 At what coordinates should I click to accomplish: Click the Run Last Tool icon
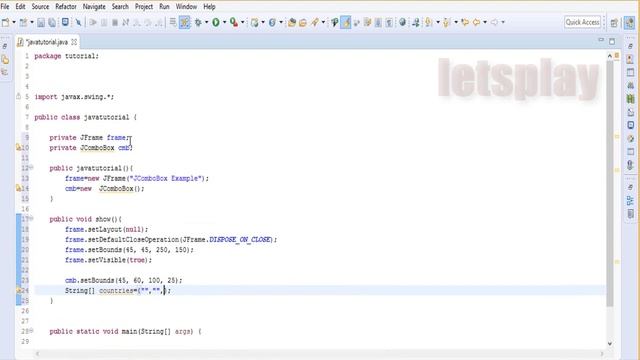tap(233, 22)
